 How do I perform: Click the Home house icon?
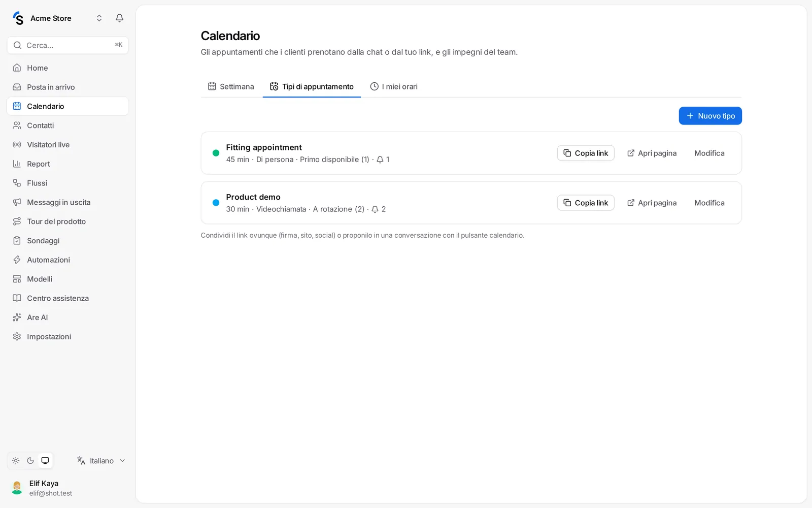(17, 68)
